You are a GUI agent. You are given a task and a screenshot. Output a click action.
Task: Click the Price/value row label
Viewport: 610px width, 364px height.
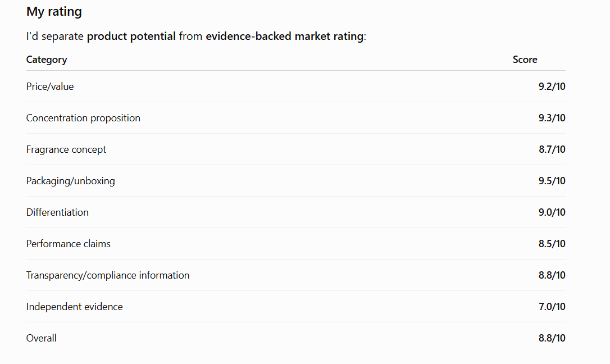point(50,87)
